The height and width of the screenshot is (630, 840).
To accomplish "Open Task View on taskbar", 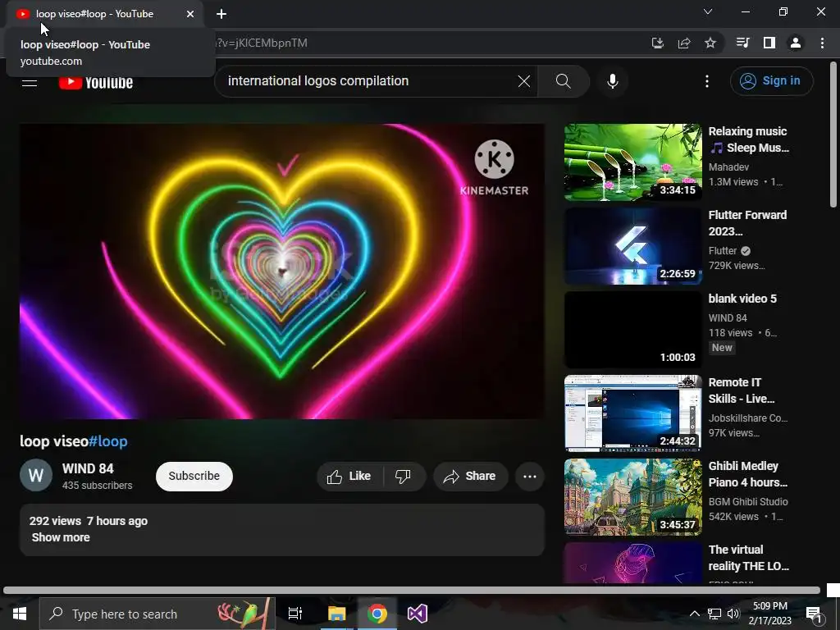I will [x=295, y=614].
